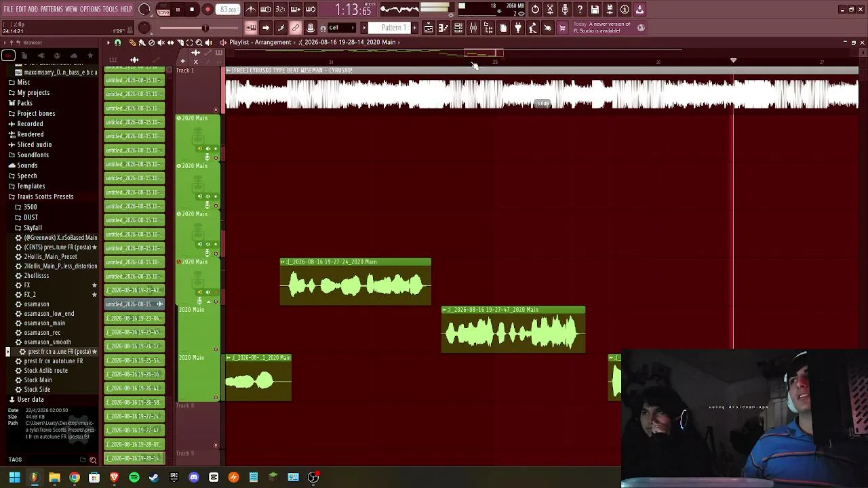Open the VIEW menu
This screenshot has width=868, height=488.
coord(71,9)
